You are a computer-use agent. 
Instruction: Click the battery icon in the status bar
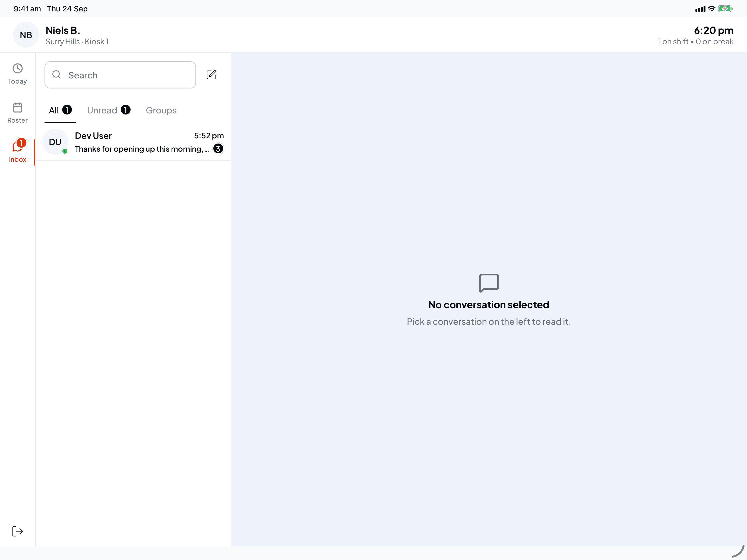click(x=725, y=9)
